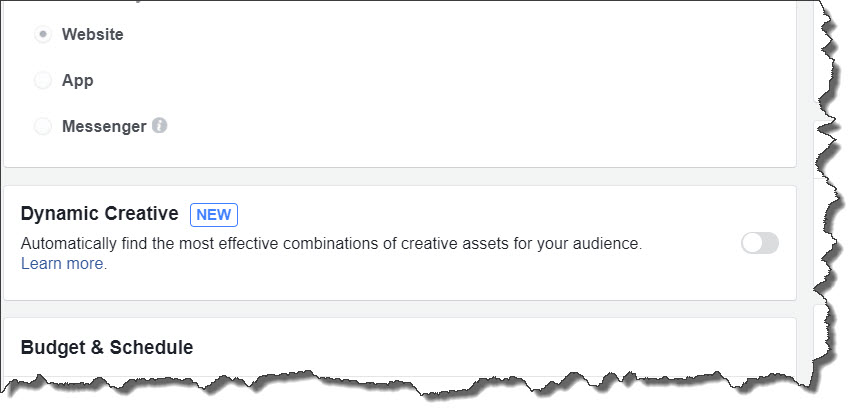Click empty space in the Dynamic Creative card
The height and width of the screenshot is (415, 860).
(439, 280)
